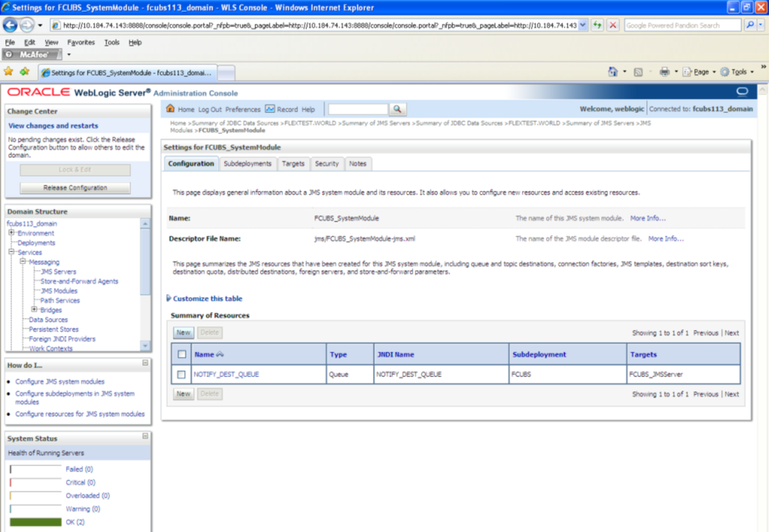Click the Google Powered Pandion Search box

(x=682, y=25)
